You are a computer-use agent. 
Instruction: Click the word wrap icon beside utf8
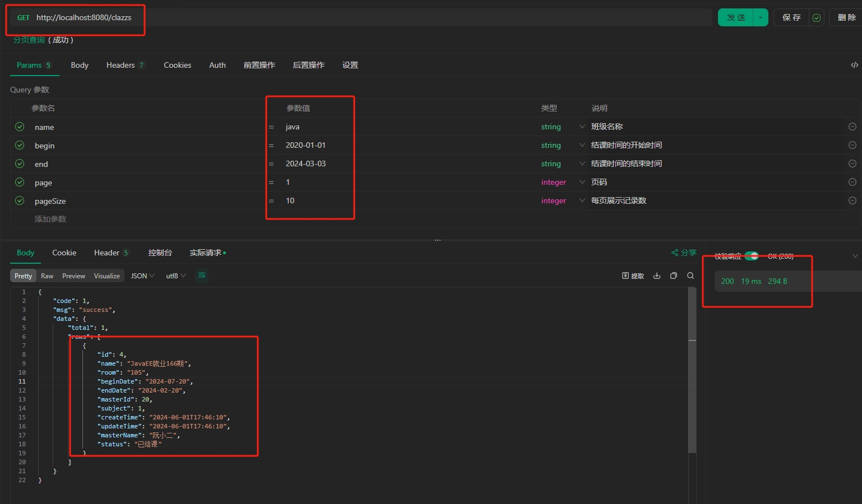202,276
